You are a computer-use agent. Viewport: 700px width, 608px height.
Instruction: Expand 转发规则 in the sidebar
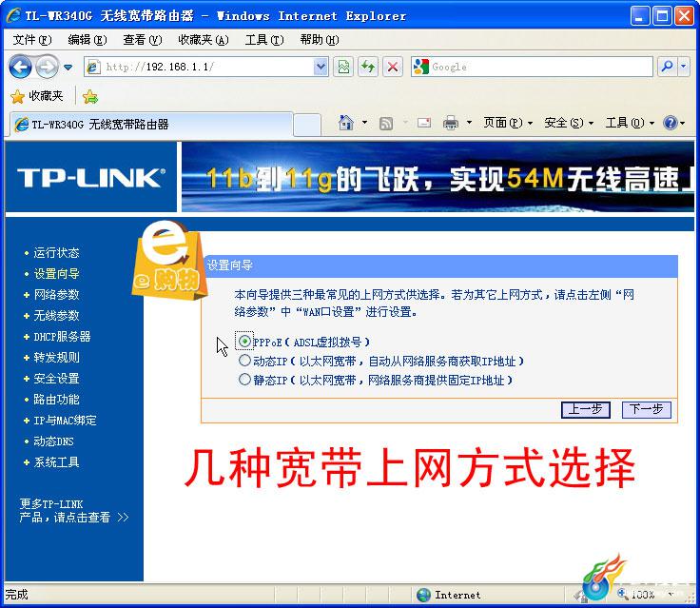tap(56, 358)
